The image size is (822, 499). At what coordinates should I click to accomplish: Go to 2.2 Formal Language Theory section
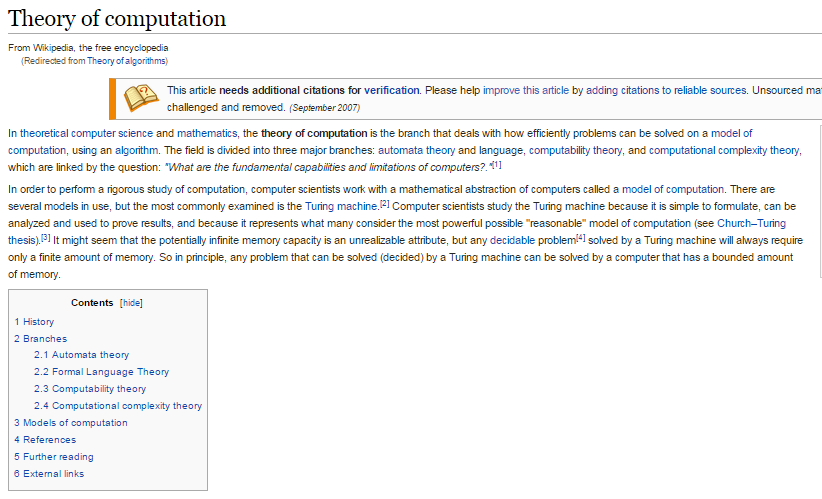(102, 372)
